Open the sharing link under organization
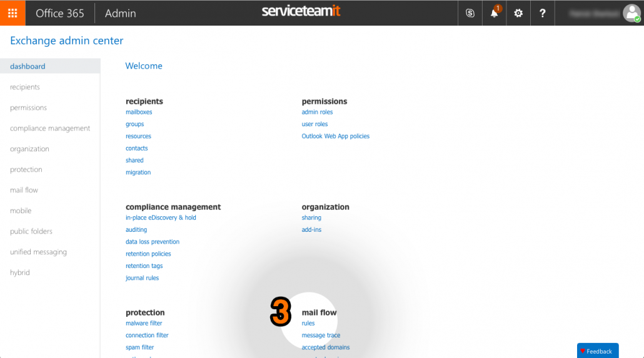The width and height of the screenshot is (644, 358). point(311,217)
